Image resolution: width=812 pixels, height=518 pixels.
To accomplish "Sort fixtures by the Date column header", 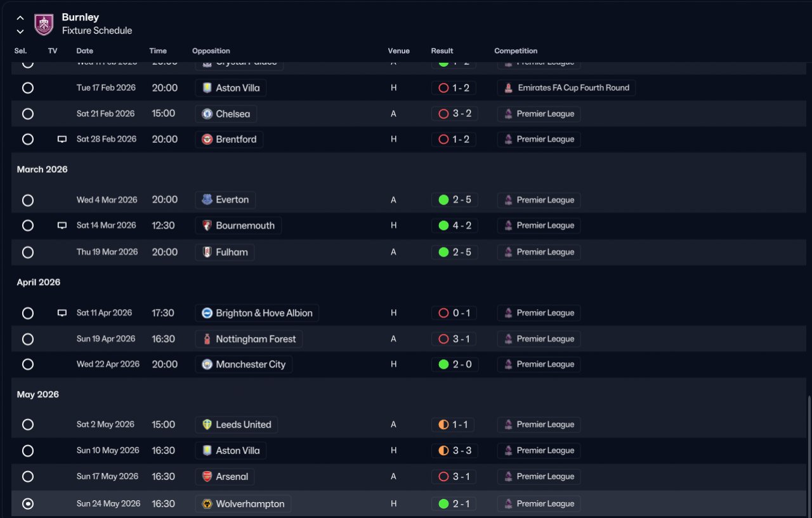I will (x=84, y=51).
